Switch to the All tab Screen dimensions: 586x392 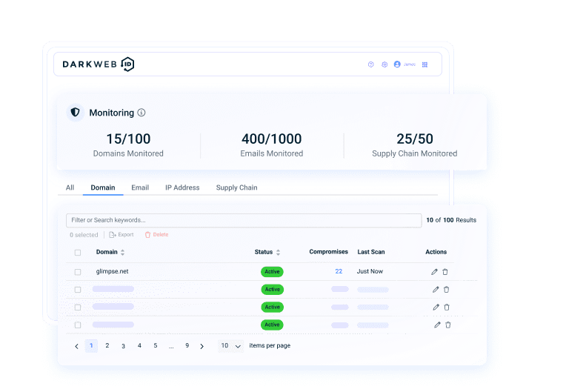tap(70, 187)
